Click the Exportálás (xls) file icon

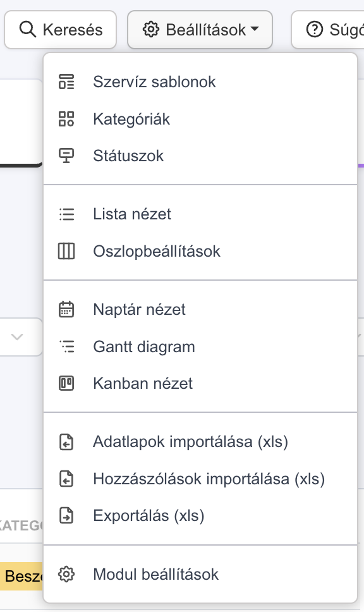point(66,516)
